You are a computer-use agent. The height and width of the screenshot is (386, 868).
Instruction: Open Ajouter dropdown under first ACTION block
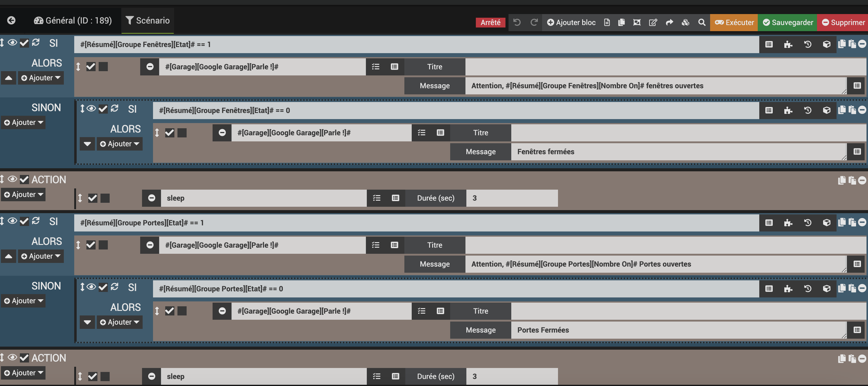[24, 195]
